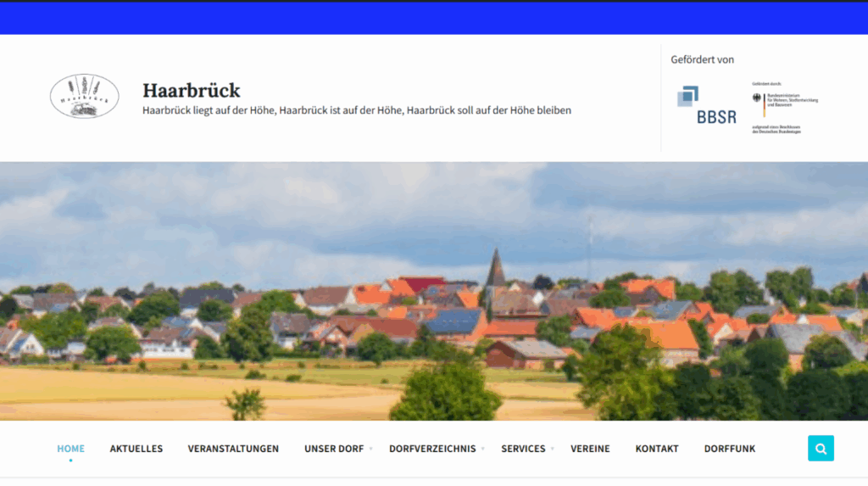The image size is (868, 486).
Task: Click the oval Haarbrück village logo
Action: pyautogui.click(x=84, y=96)
